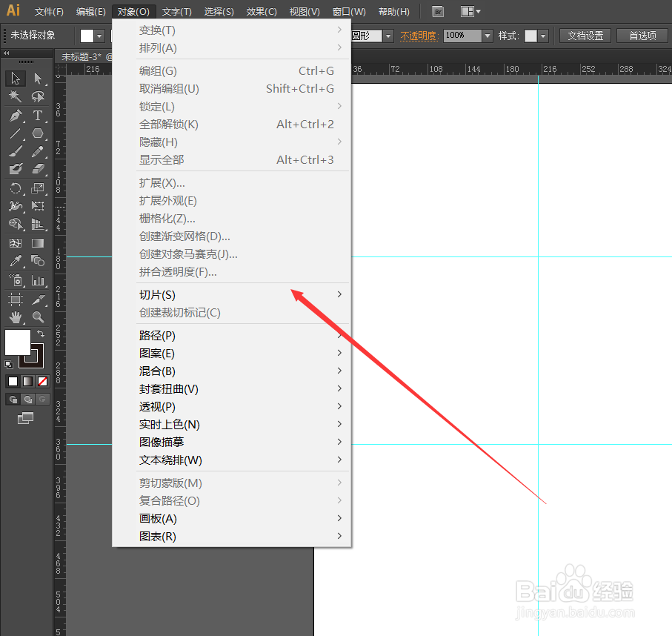Open the 文件(F) menu
672x636 pixels.
[49, 12]
